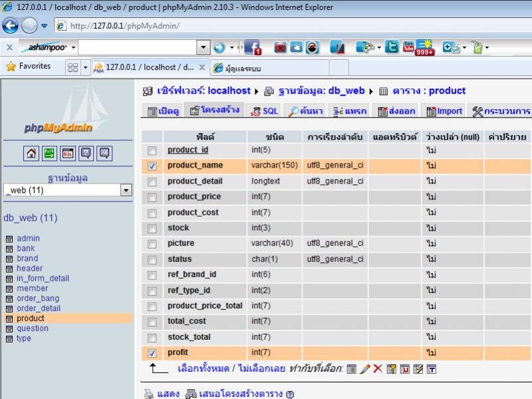Switch to the SQL tab
This screenshot has height=399, width=532.
(x=264, y=111)
